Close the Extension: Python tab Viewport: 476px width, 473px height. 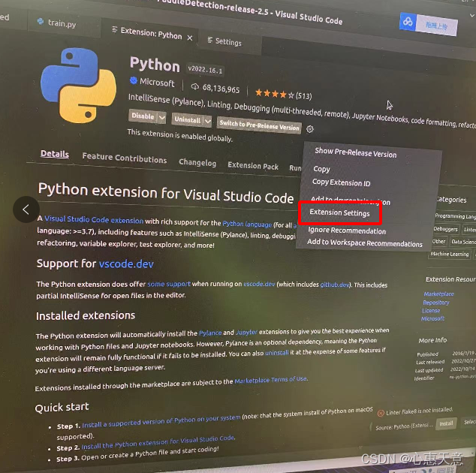point(190,38)
